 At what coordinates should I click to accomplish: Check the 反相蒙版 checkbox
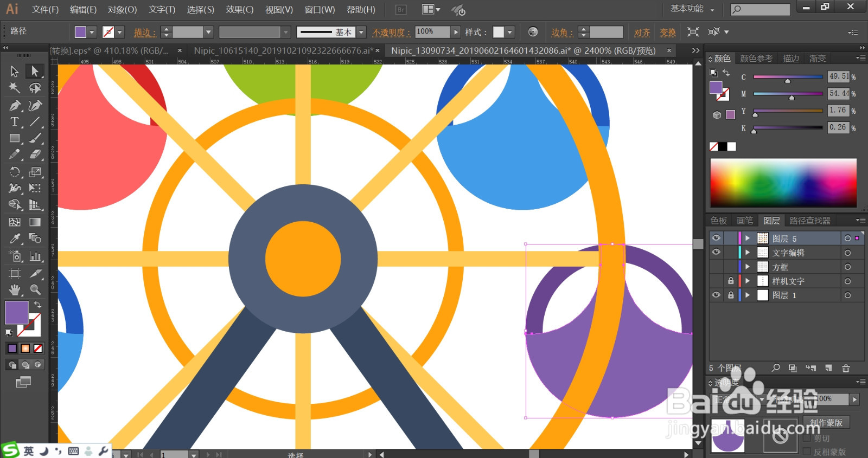807,451
